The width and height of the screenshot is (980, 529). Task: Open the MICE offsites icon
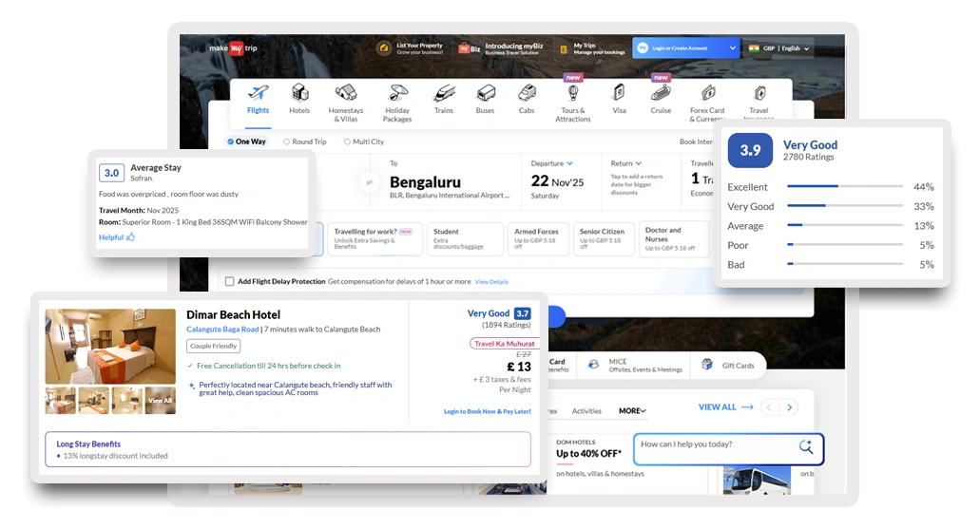[x=594, y=365]
